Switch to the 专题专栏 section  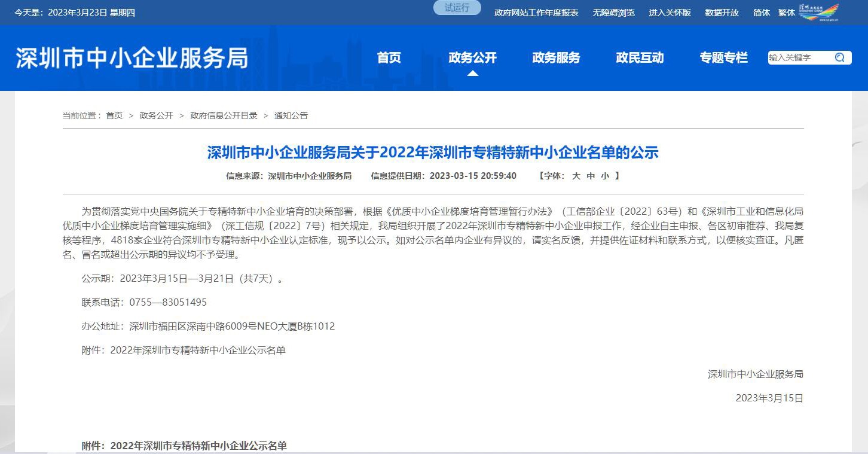pyautogui.click(x=723, y=57)
